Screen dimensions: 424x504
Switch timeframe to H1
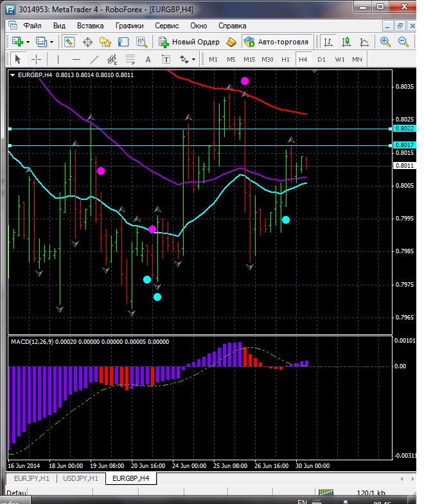point(285,59)
